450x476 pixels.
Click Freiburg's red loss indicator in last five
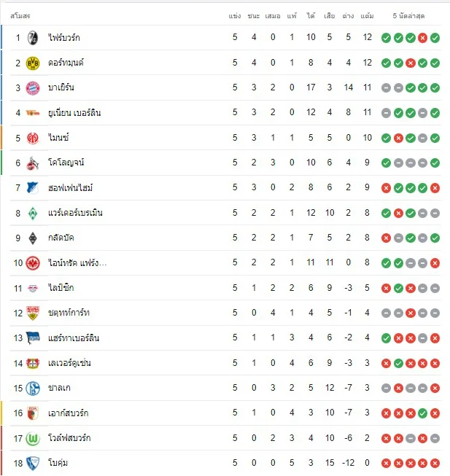pyautogui.click(x=423, y=38)
